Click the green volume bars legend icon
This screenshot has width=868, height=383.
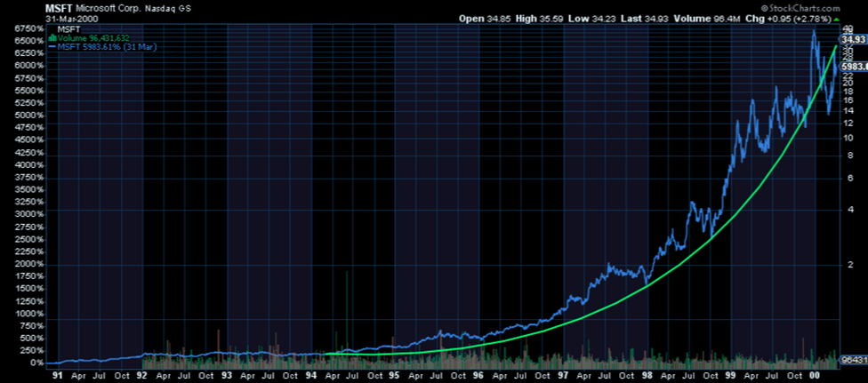point(53,37)
